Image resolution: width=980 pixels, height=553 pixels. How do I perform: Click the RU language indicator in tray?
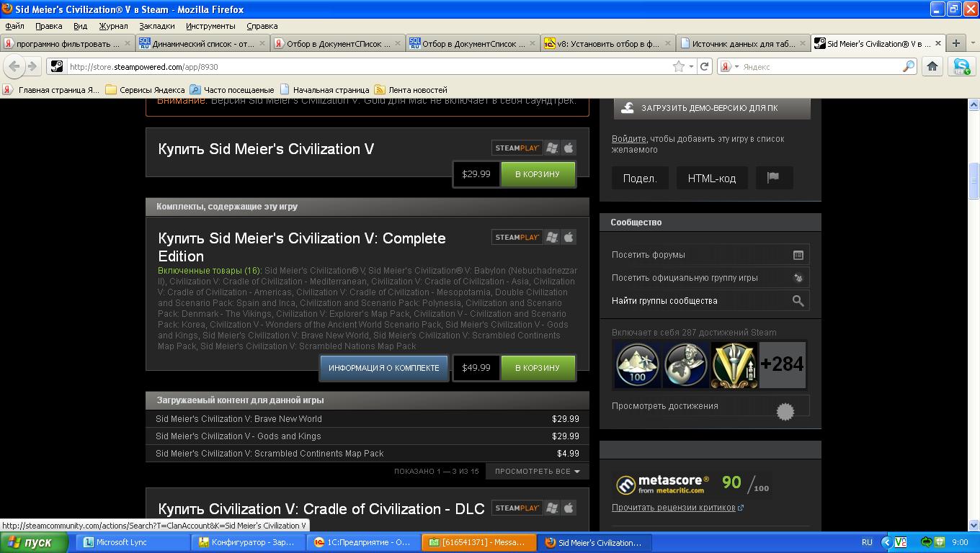[x=867, y=542]
